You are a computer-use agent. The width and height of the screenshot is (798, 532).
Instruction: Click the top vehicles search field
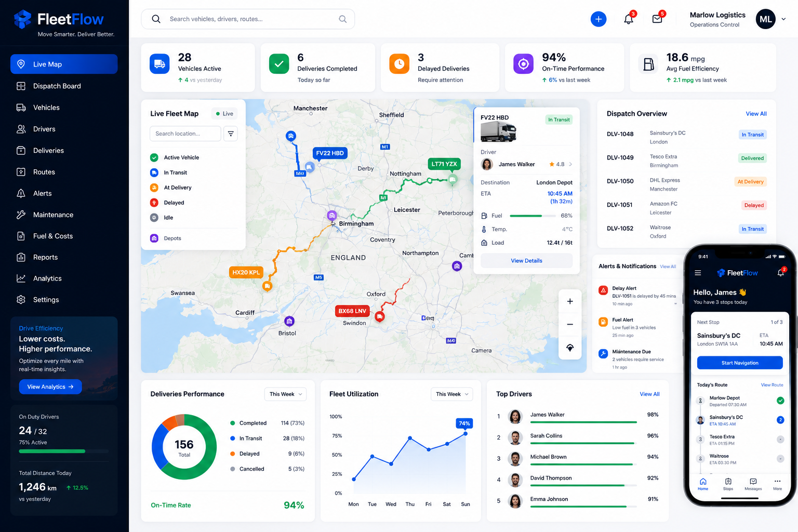point(248,19)
